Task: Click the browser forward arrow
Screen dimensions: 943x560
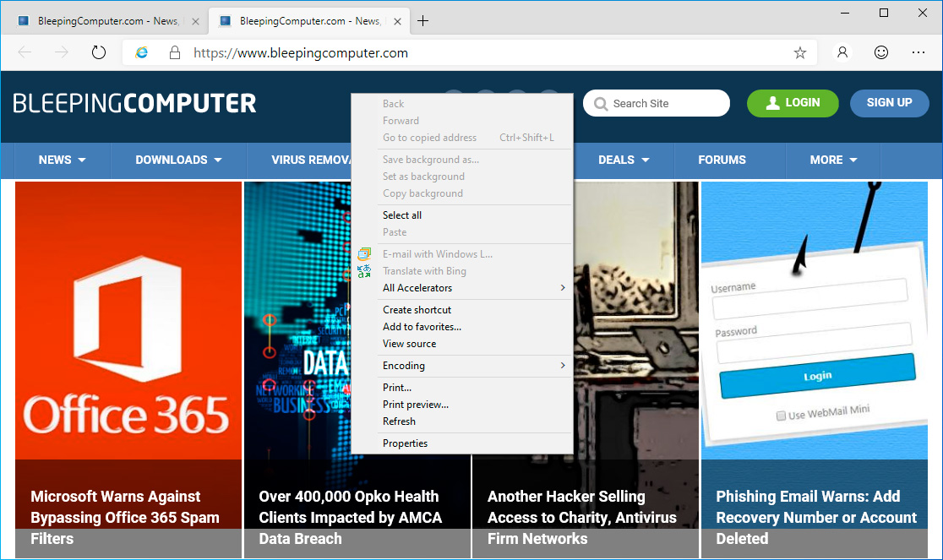Action: (62, 53)
